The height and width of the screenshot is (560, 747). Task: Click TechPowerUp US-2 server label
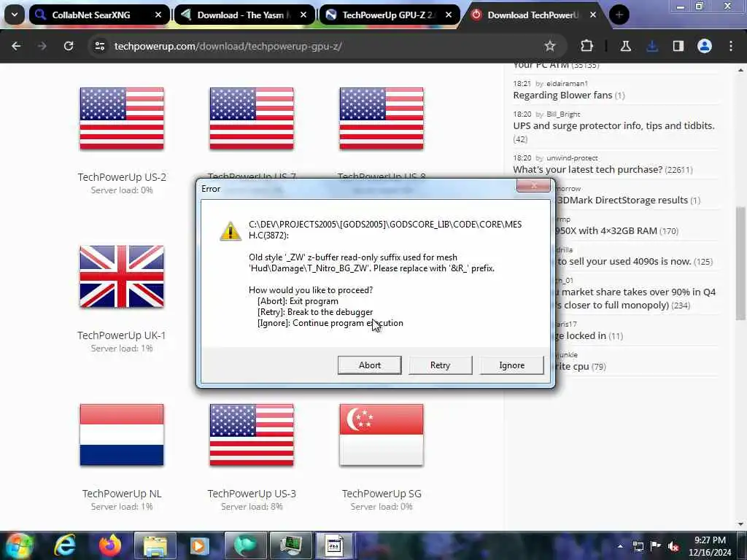coord(122,177)
